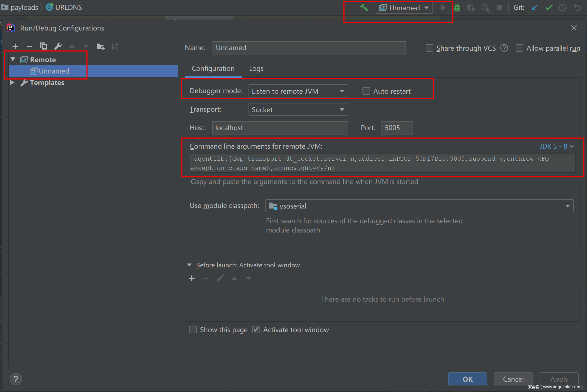This screenshot has width=587, height=392.
Task: Click the Copy Configuration icon
Action: [x=43, y=46]
